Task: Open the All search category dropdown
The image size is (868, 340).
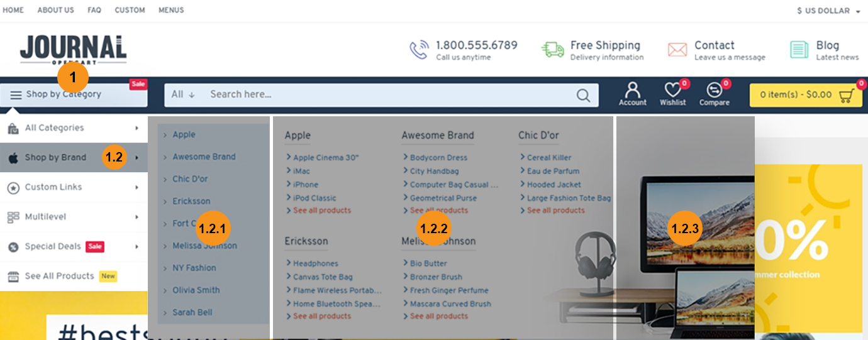Action: pyautogui.click(x=183, y=94)
